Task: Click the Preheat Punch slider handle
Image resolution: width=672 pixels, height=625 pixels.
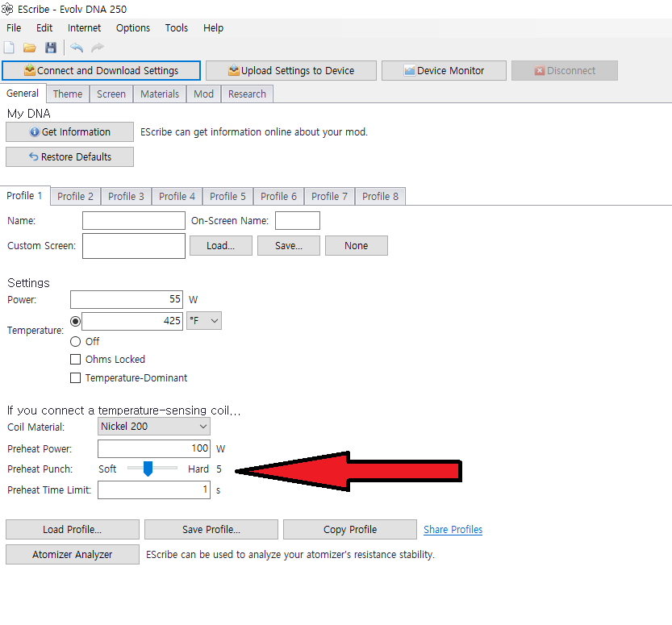Action: 148,469
